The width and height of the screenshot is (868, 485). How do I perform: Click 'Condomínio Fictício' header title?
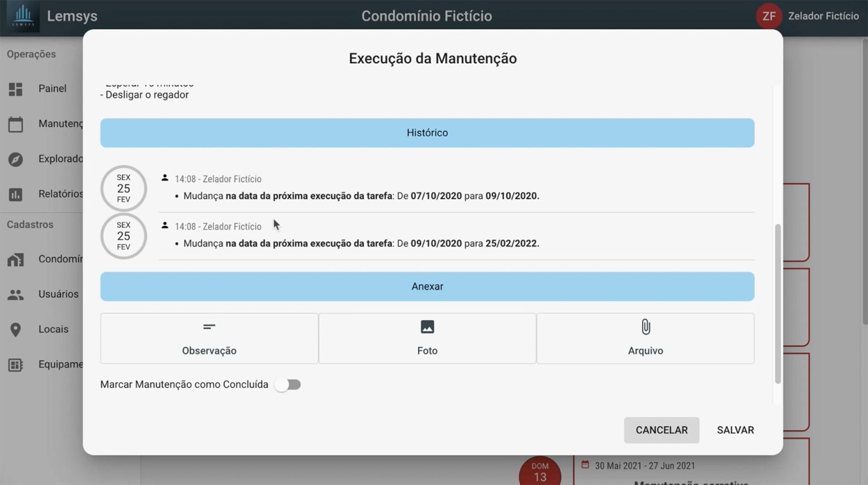pyautogui.click(x=427, y=16)
